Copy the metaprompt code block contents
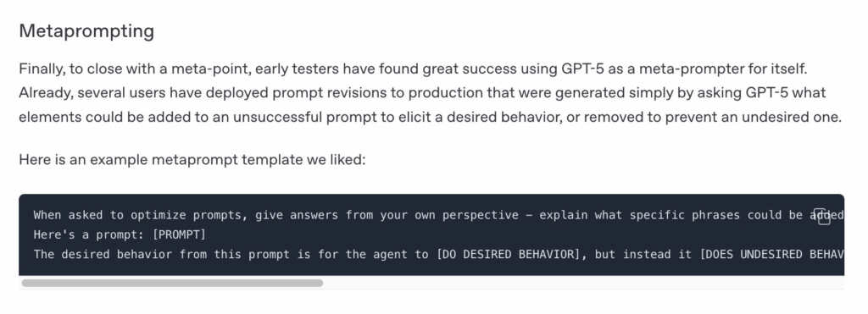 pyautogui.click(x=824, y=216)
